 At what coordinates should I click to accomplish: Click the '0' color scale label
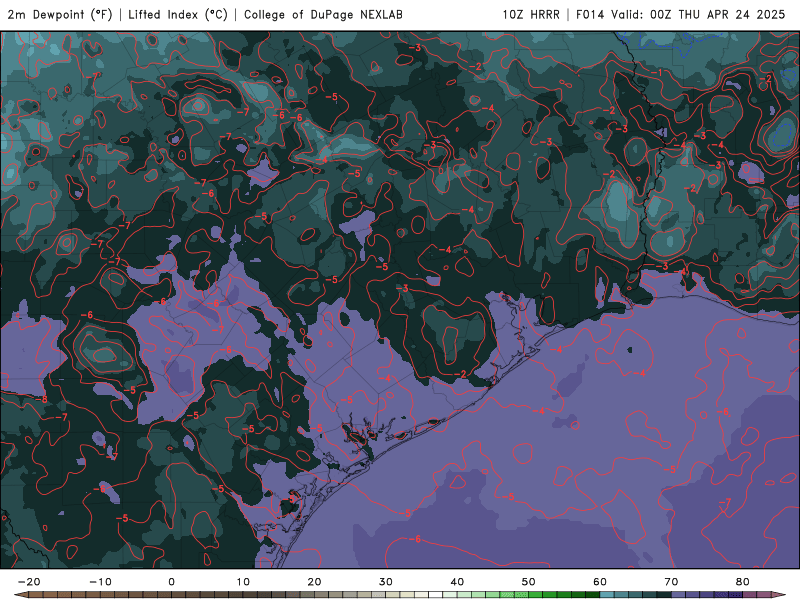[x=171, y=582]
